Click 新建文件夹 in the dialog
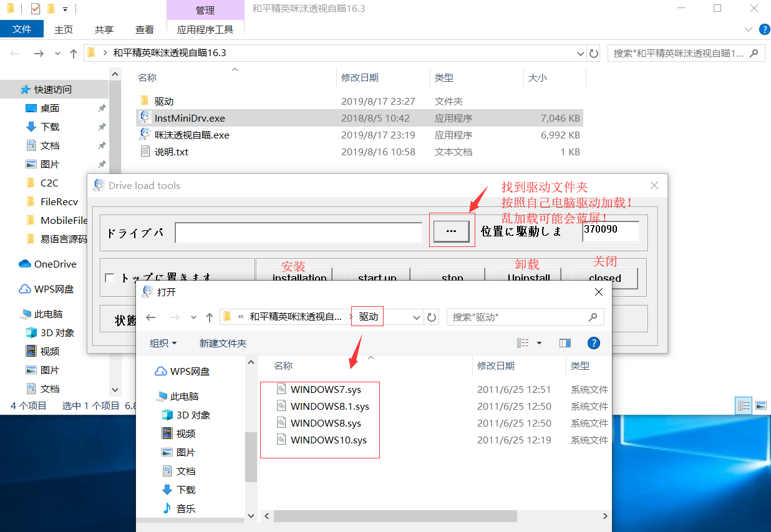Viewport: 771px width, 532px height. (x=223, y=343)
